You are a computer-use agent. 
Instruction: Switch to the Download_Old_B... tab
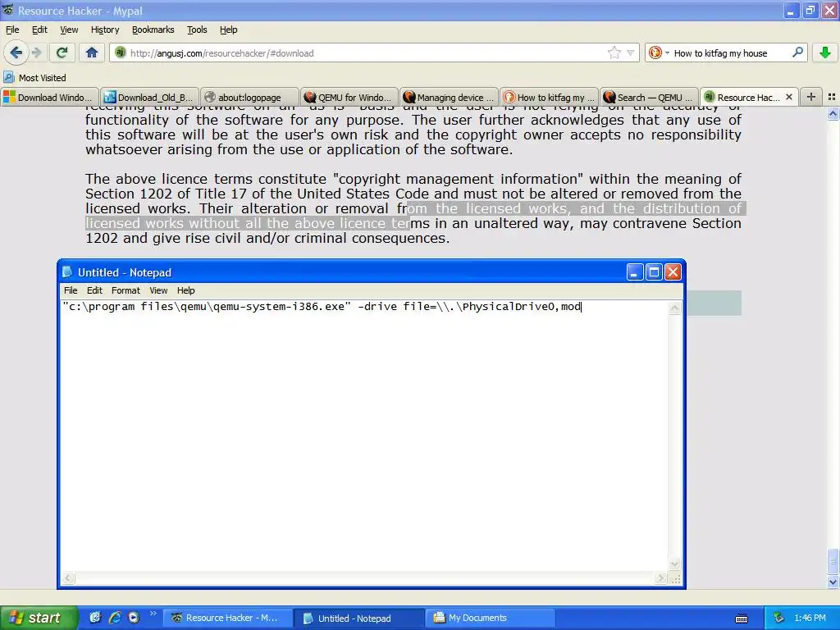(x=149, y=97)
